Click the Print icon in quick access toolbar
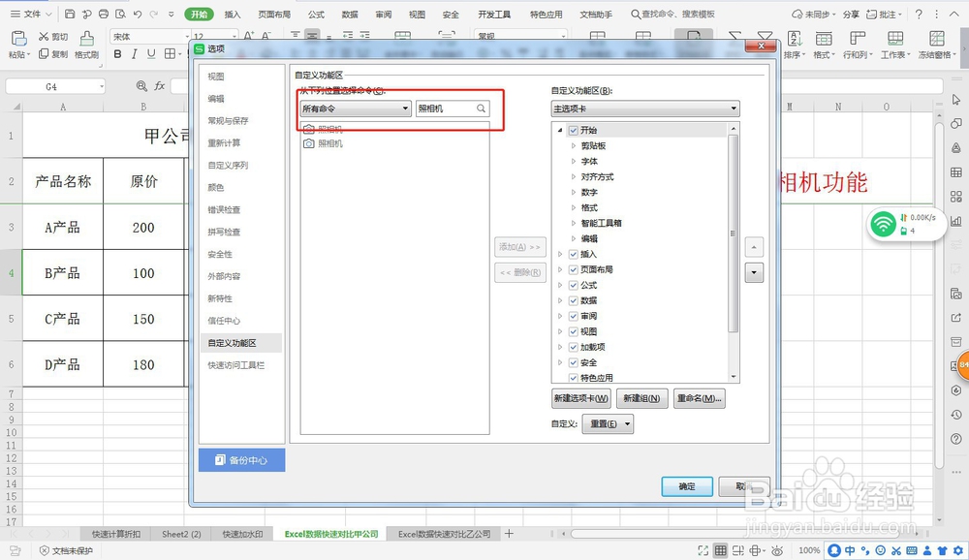Viewport: 969px width, 560px height. tap(104, 14)
